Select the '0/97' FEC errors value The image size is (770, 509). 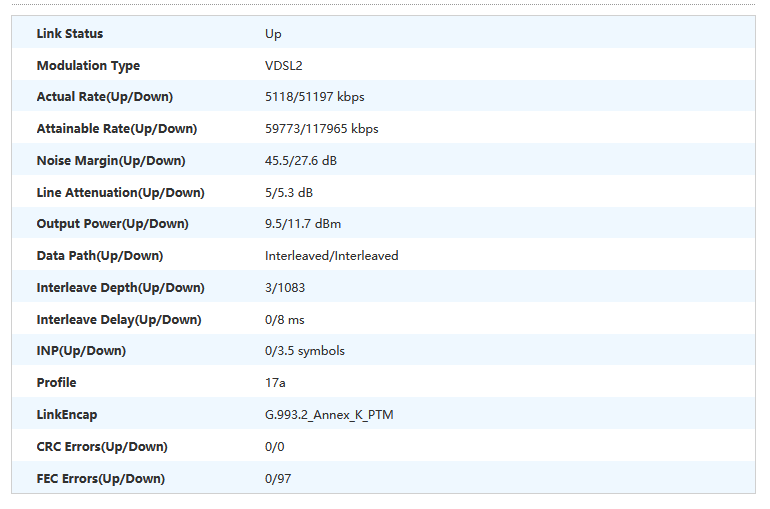278,479
